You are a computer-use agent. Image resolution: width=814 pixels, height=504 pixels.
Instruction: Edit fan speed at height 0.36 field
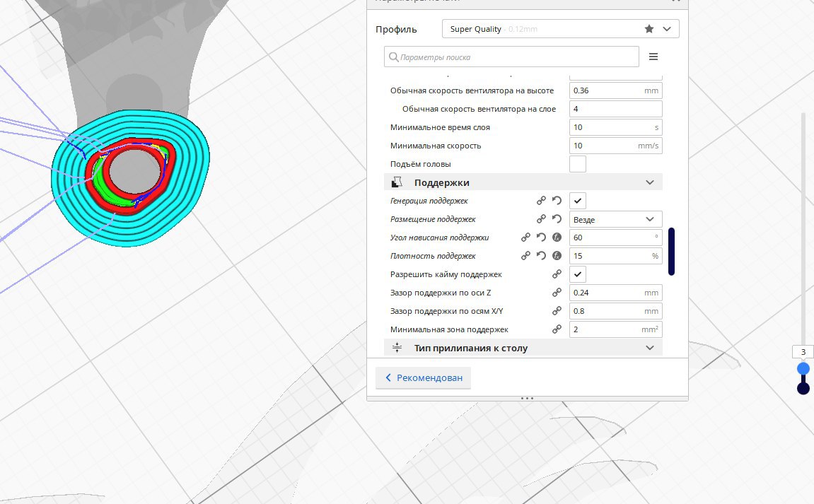(x=615, y=90)
